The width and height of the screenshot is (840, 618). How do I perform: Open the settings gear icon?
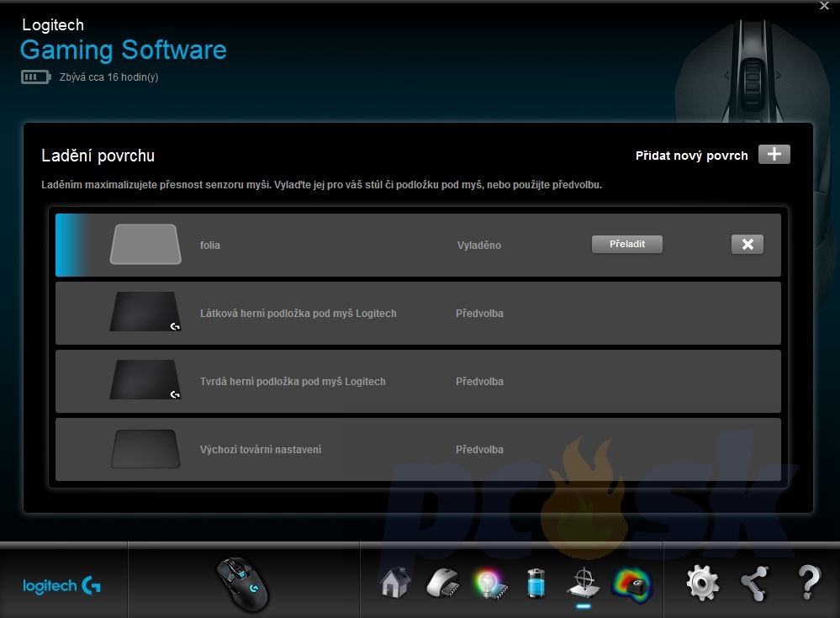[x=702, y=583]
